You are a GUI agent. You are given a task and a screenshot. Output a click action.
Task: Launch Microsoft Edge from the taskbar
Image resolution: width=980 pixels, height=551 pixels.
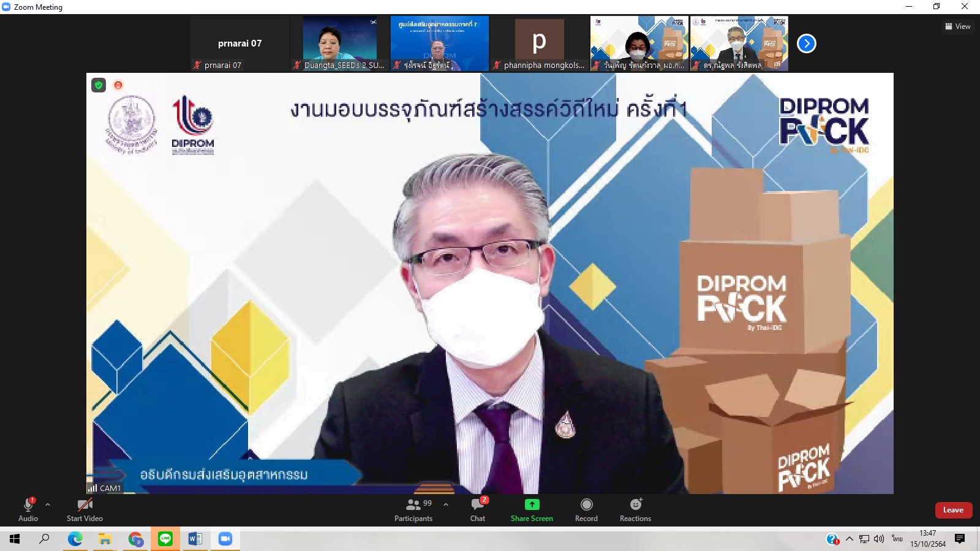tap(75, 539)
